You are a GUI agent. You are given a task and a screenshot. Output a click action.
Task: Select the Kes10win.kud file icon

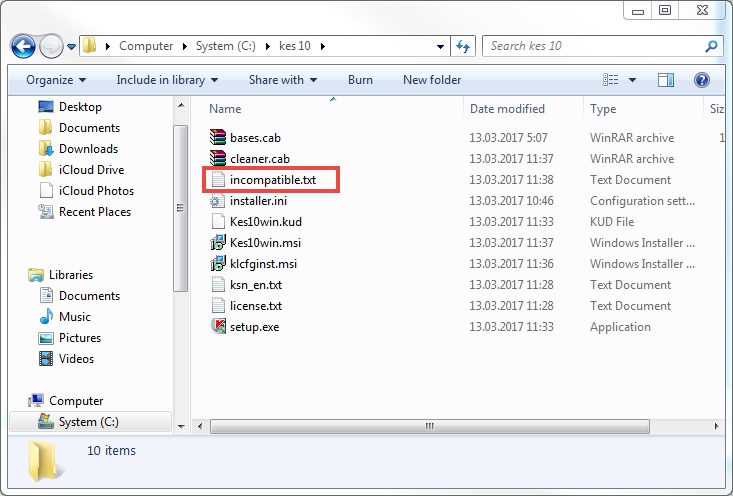pyautogui.click(x=218, y=222)
